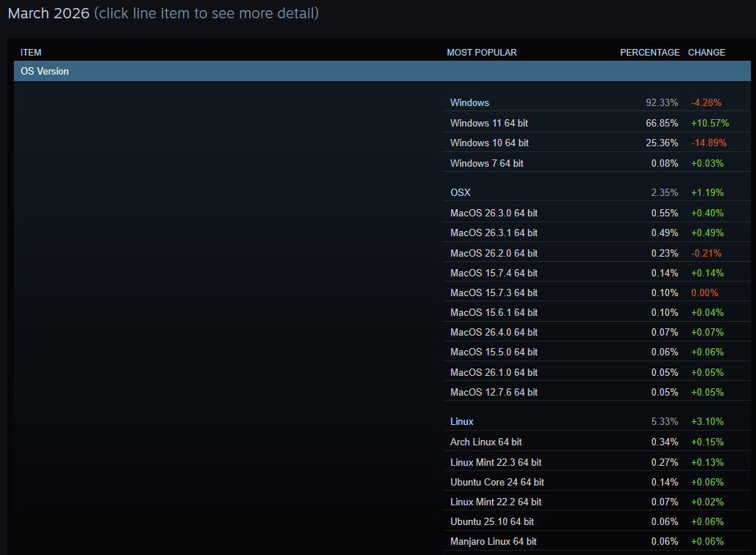Select the MacOS 26.2.0 64 bit entry

point(597,253)
